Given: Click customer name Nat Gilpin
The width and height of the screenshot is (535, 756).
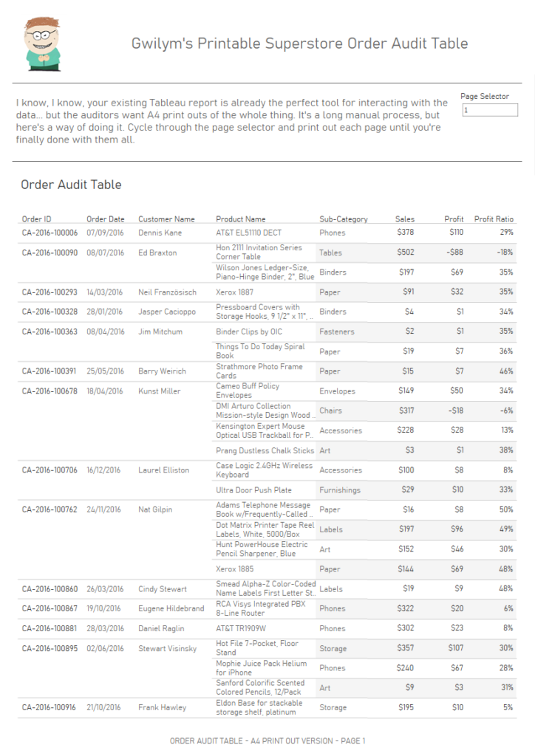Looking at the screenshot, I should [x=155, y=509].
